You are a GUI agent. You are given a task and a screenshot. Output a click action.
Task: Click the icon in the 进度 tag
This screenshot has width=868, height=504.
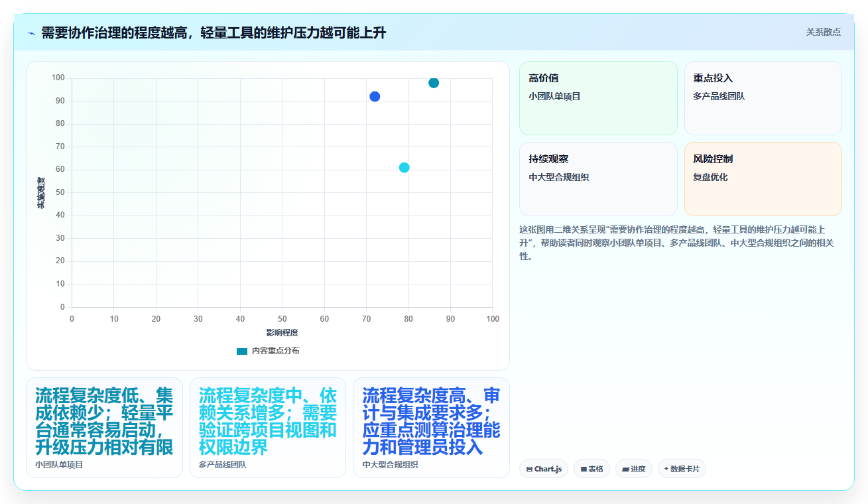pos(626,469)
